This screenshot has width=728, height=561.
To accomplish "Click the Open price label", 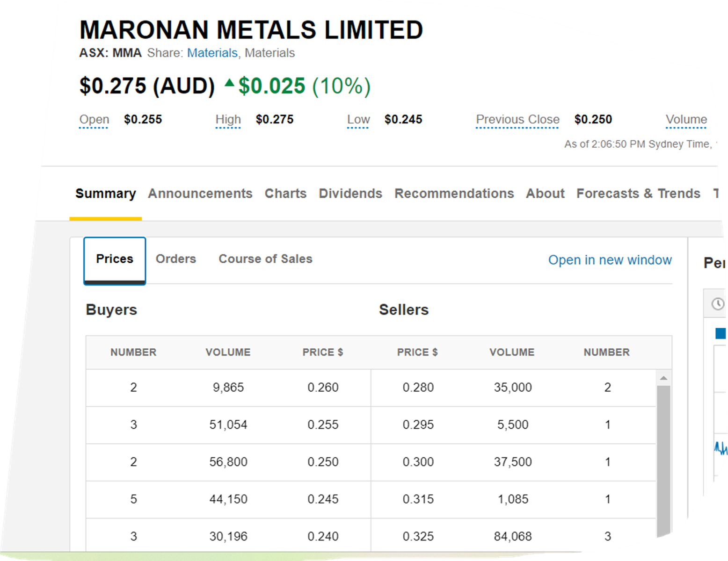I will (94, 120).
